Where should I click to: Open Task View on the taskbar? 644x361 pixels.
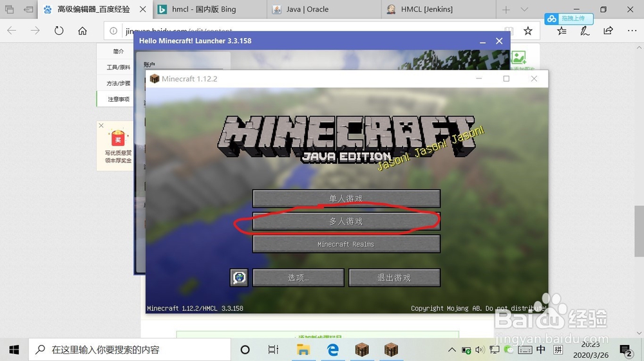273,349
